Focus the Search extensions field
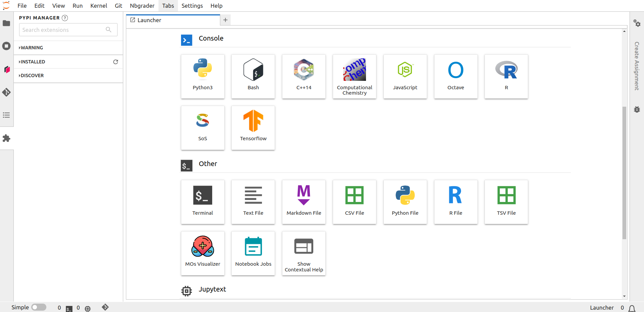The width and height of the screenshot is (644, 312). pyautogui.click(x=64, y=30)
